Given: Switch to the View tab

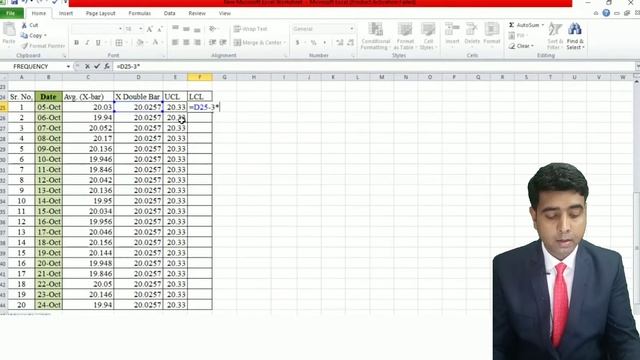Looking at the screenshot, I should (224, 13).
